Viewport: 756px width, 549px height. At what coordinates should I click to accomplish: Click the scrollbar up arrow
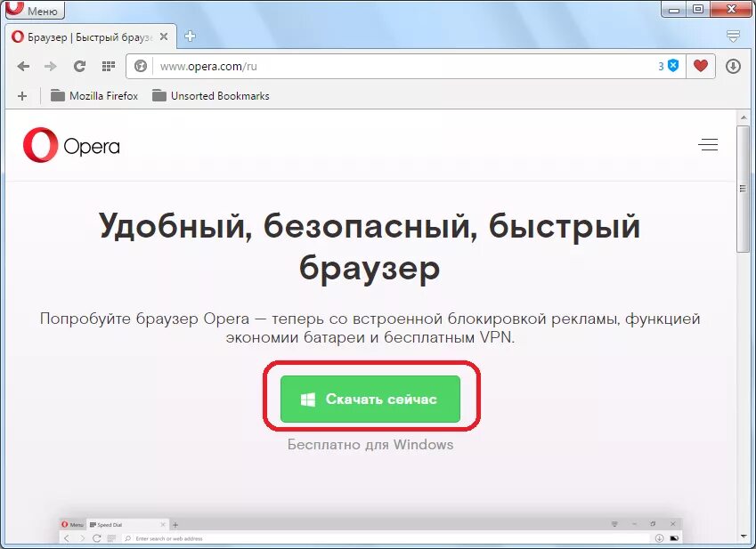743,117
